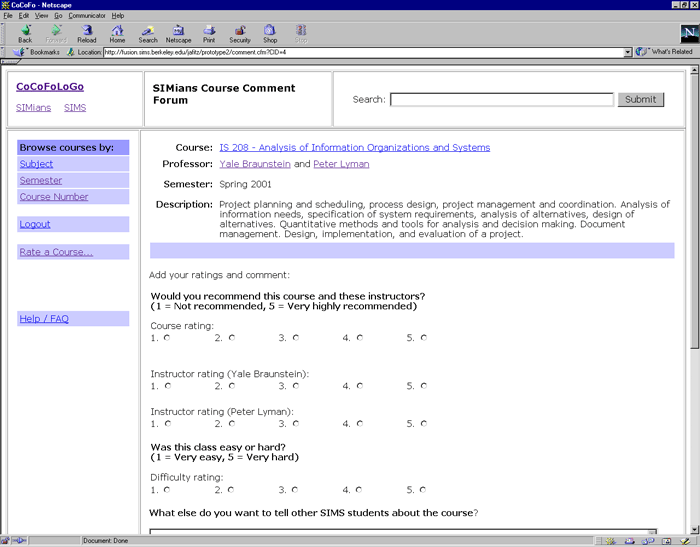Select Yale Braunstein instructor rating 4
This screenshot has height=547, width=700.
click(360, 385)
